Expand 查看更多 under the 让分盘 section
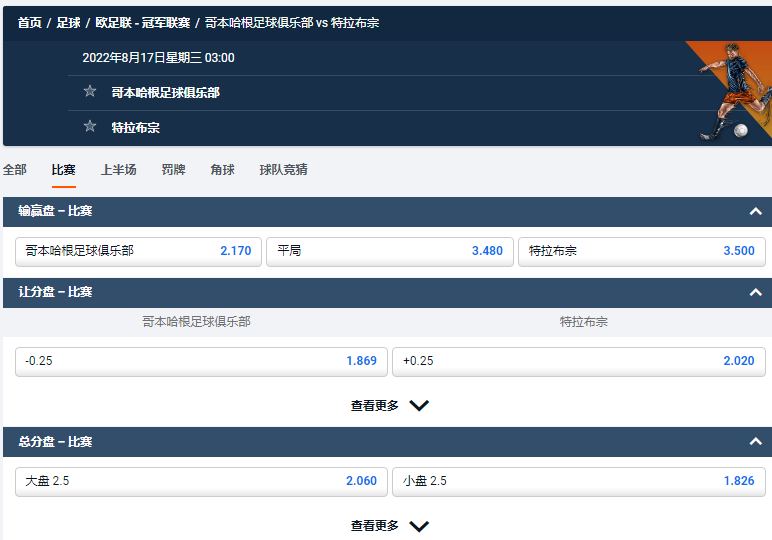The height and width of the screenshot is (540, 772). tap(388, 406)
